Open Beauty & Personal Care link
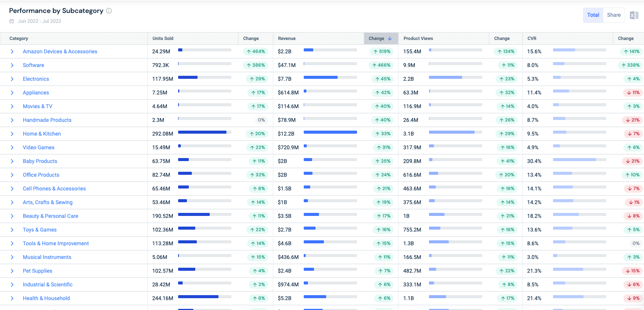 tap(50, 216)
